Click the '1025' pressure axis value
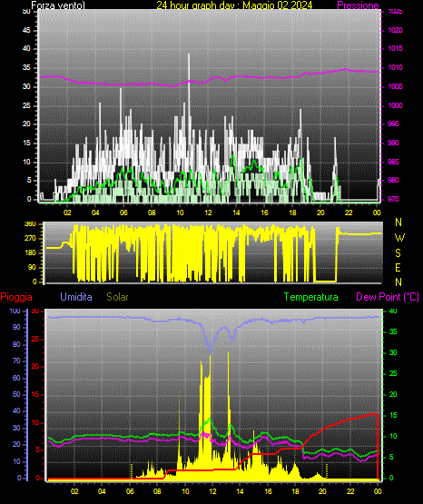Screen dimensions: 423x504 tap(395, 12)
